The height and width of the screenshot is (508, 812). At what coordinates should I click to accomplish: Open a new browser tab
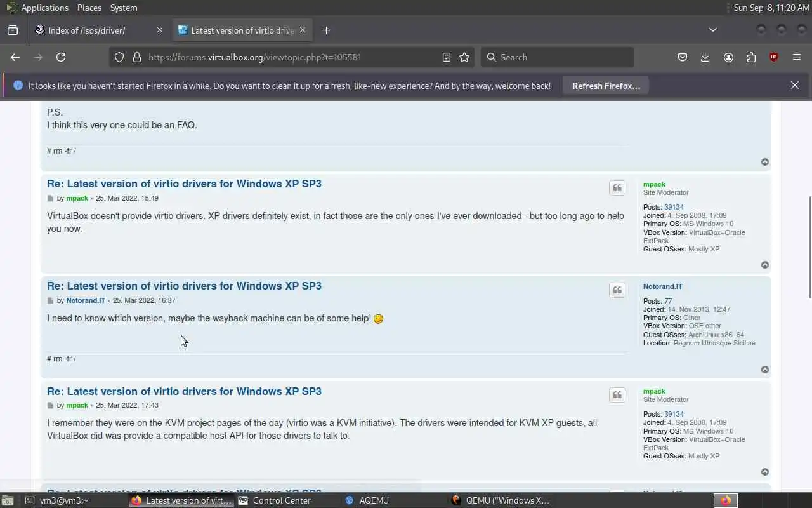coord(326,30)
